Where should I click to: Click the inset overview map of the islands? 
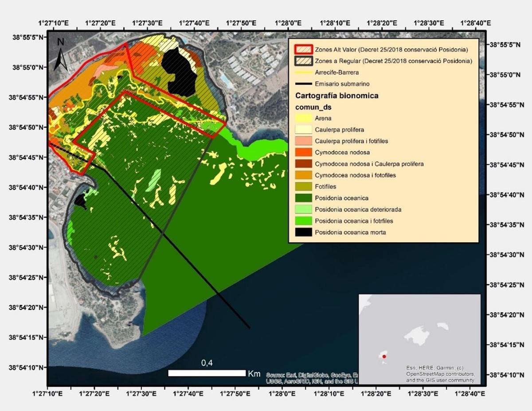(x=419, y=339)
